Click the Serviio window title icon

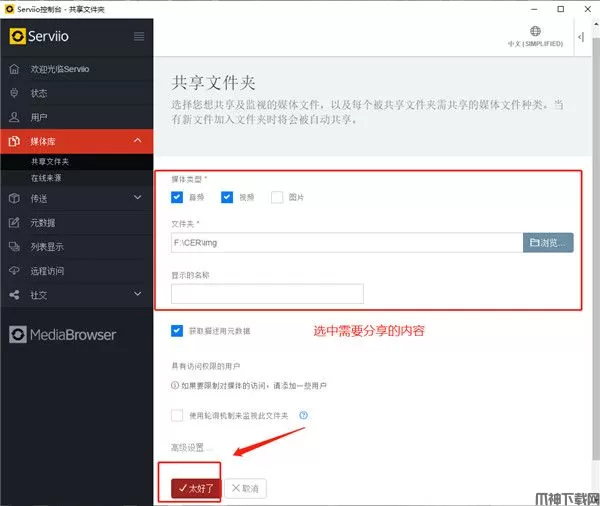coord(10,9)
